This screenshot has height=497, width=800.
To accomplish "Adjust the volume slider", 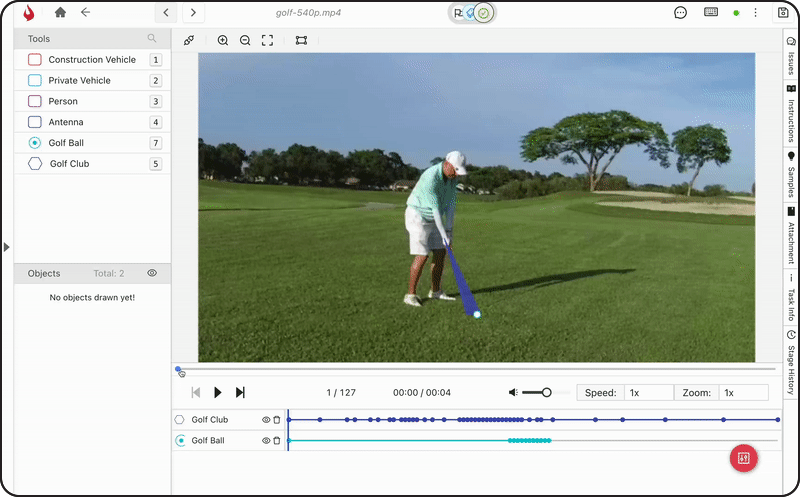I will [x=546, y=393].
